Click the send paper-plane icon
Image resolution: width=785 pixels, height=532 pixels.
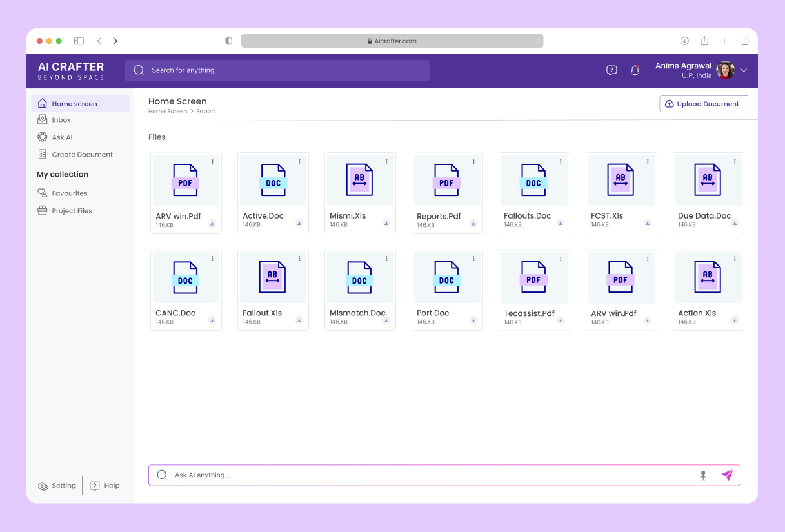pos(727,475)
